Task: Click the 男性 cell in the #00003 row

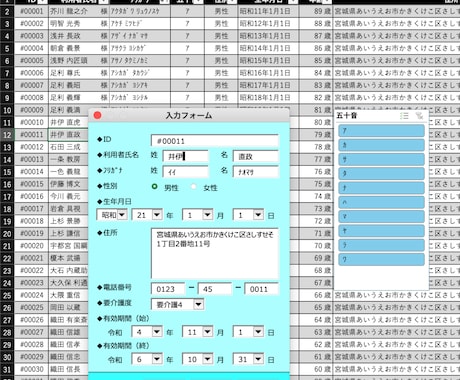Action: click(221, 36)
